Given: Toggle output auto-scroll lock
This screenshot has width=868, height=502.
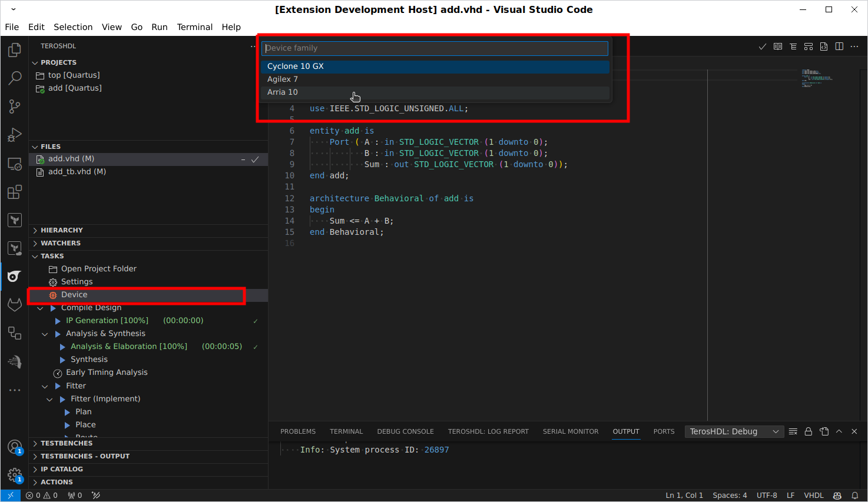Looking at the screenshot, I should [x=809, y=431].
